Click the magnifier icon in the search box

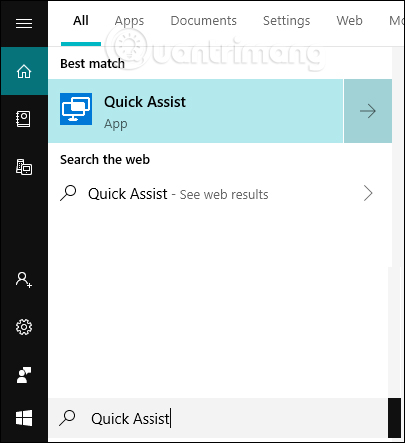click(68, 418)
